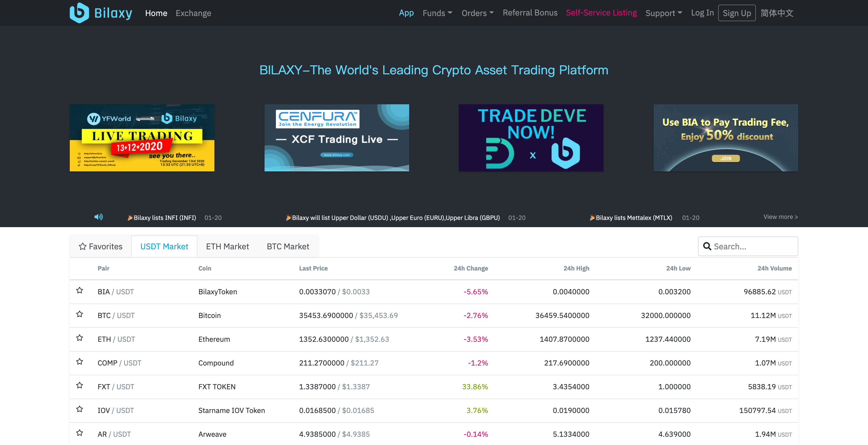Select the BTC Market tab
868x445 pixels.
pyautogui.click(x=288, y=247)
